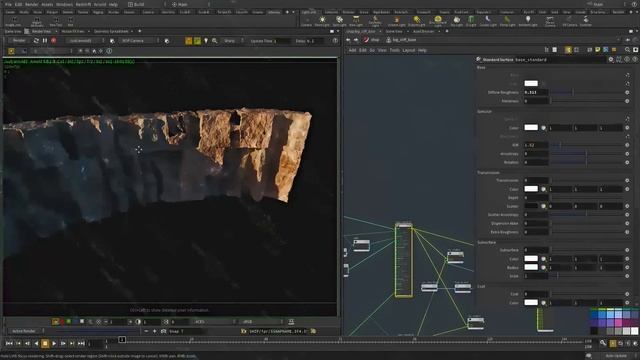This screenshot has height=360, width=640.
Task: Open the gear menu in Standard Surface parameter header
Action: point(611,60)
